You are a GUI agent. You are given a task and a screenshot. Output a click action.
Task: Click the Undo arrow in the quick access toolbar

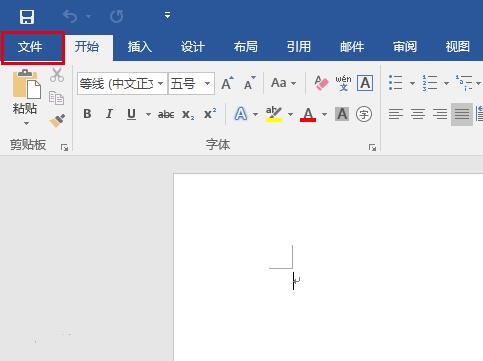click(x=70, y=16)
